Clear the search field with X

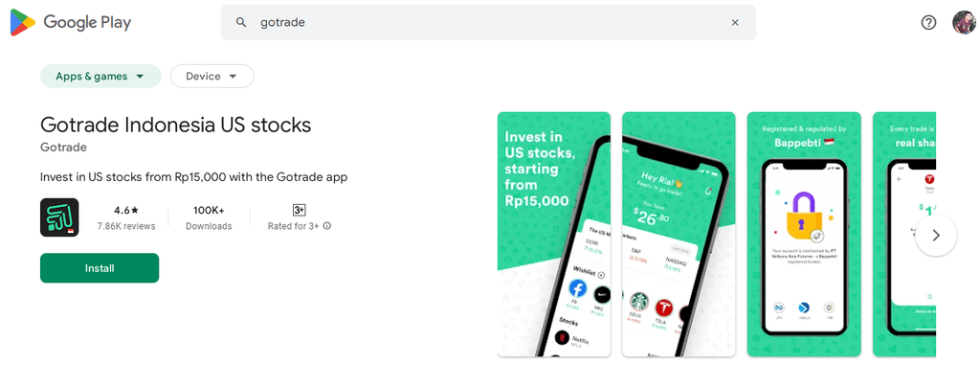pyautogui.click(x=735, y=23)
